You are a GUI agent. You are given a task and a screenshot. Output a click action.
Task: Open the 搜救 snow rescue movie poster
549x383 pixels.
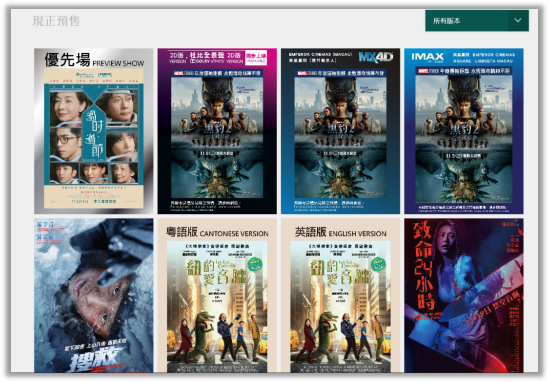93,295
